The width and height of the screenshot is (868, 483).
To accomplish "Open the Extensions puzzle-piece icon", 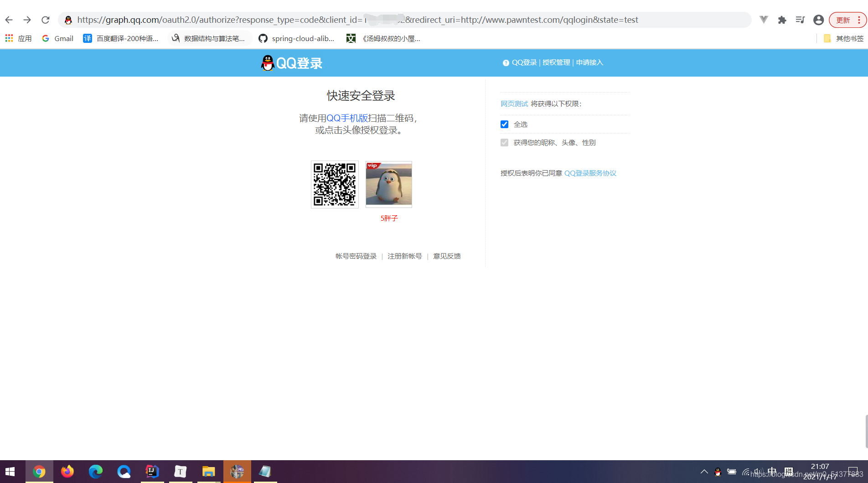I will click(x=782, y=20).
